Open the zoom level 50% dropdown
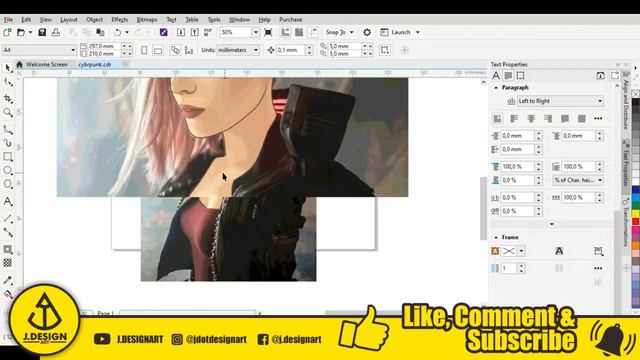 point(256,32)
